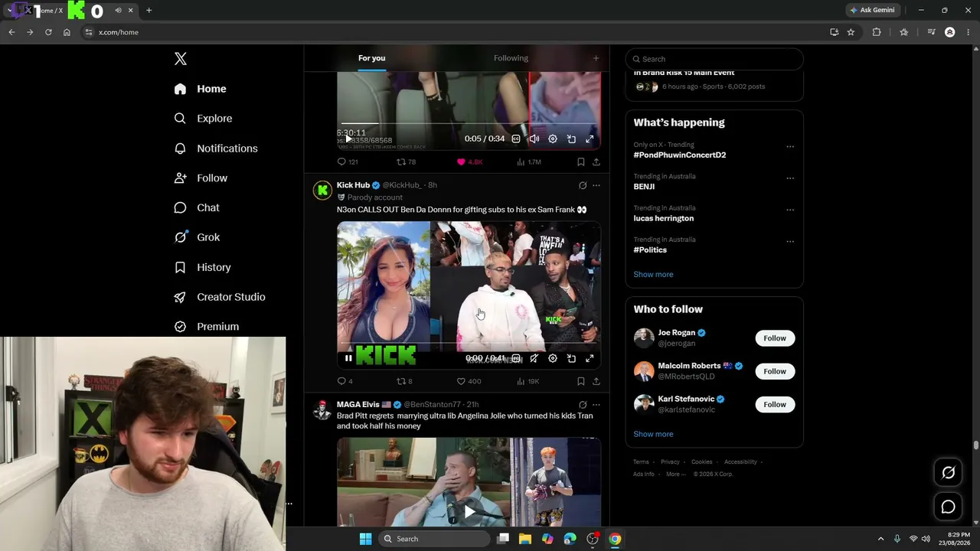The height and width of the screenshot is (551, 980).
Task: Open picture-in-picture on the top video
Action: (x=571, y=139)
